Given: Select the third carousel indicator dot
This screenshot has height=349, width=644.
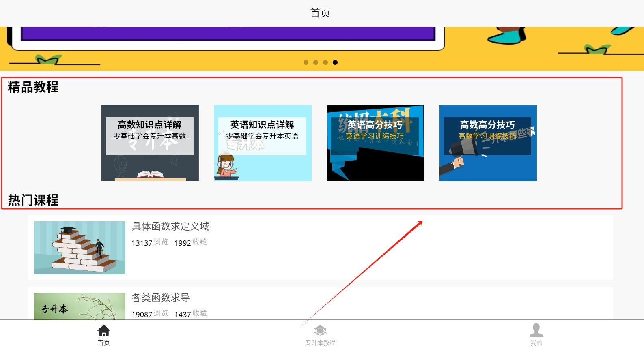Looking at the screenshot, I should click(325, 62).
